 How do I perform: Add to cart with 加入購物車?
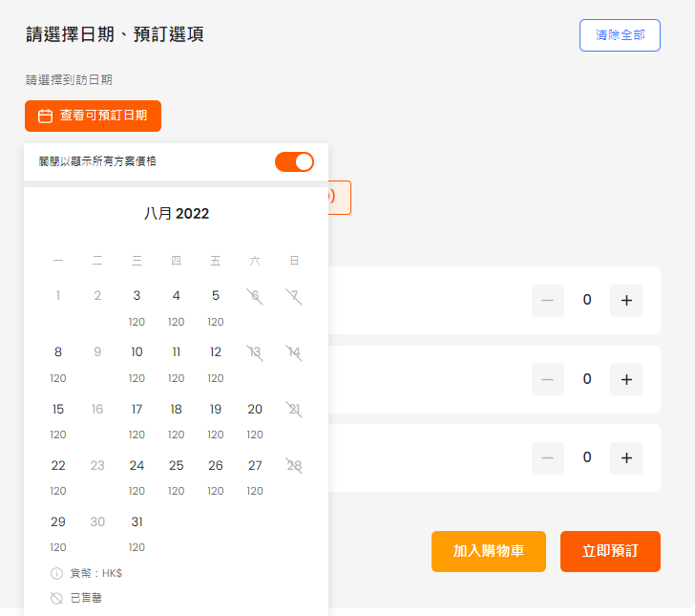[x=488, y=551]
